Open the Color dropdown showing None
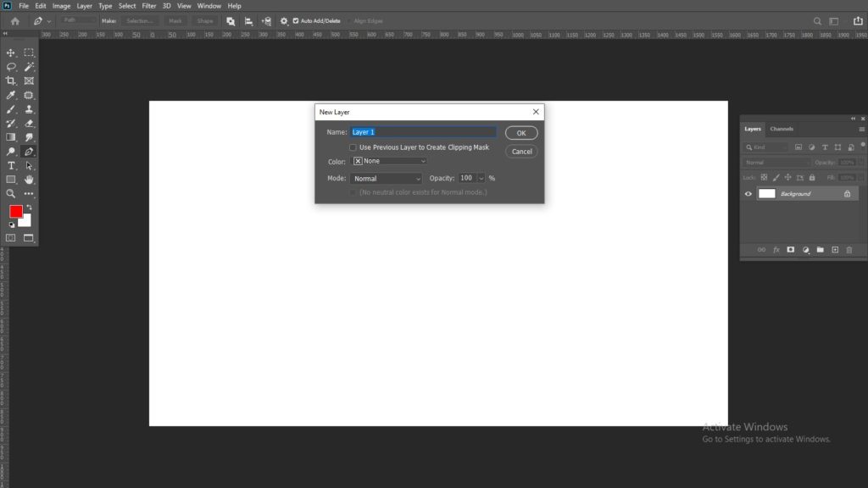The width and height of the screenshot is (868, 488). 390,161
